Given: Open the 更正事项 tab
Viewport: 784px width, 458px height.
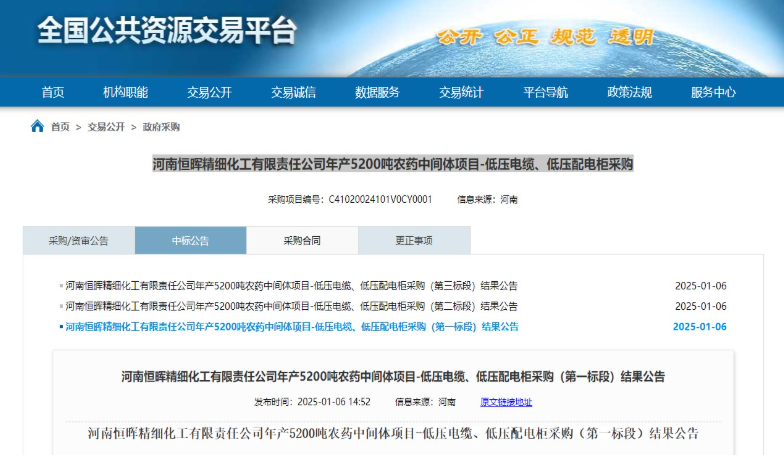Looking at the screenshot, I should click(414, 241).
